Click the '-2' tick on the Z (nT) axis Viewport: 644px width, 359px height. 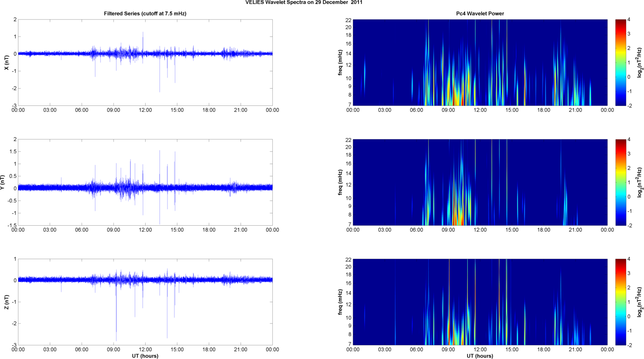(x=14, y=324)
